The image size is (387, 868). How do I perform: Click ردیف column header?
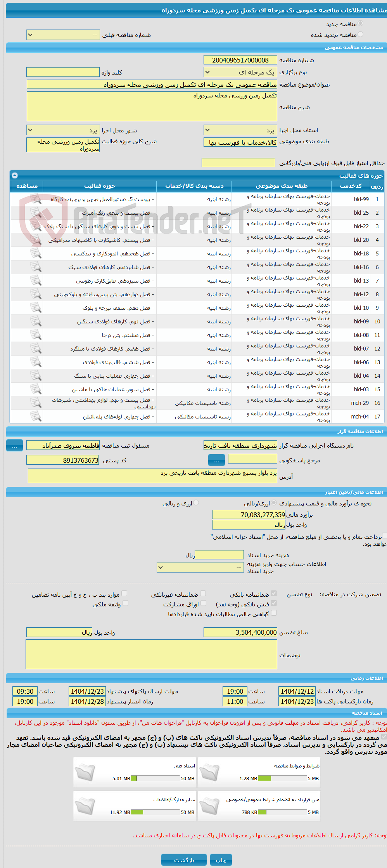pos(377,187)
